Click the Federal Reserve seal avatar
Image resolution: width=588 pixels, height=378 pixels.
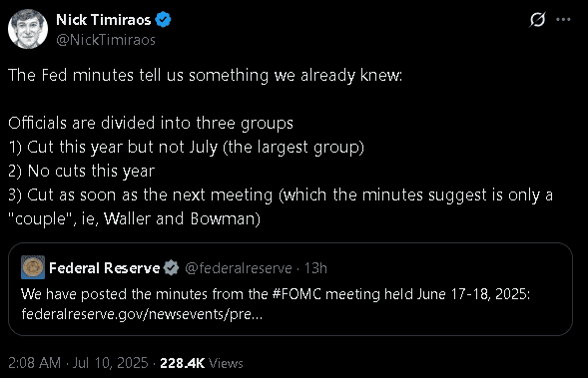click(33, 267)
